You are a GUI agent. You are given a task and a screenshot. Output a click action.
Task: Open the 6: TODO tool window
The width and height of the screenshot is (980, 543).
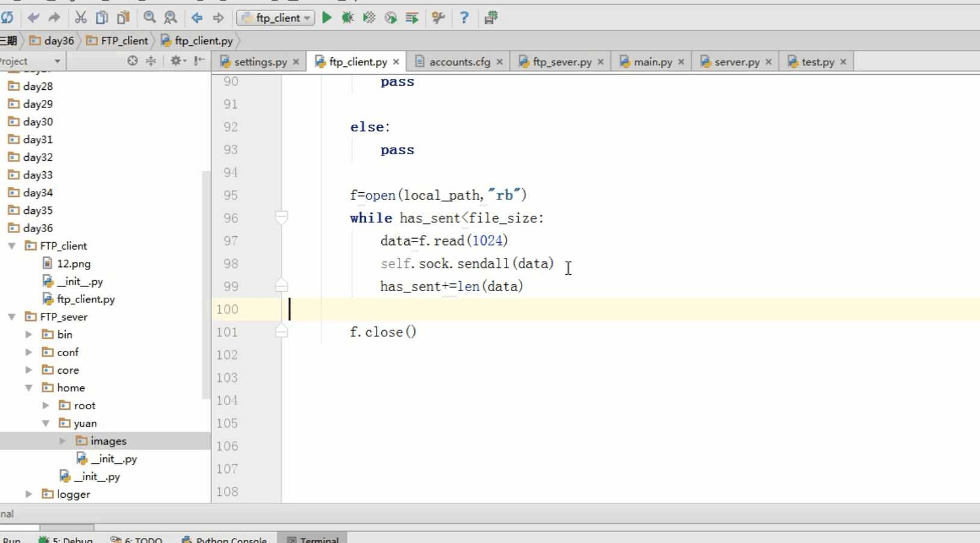click(x=136, y=539)
